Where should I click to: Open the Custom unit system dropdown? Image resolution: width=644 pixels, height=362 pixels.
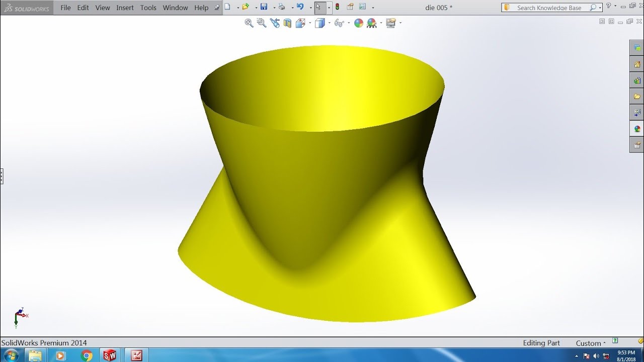(591, 343)
